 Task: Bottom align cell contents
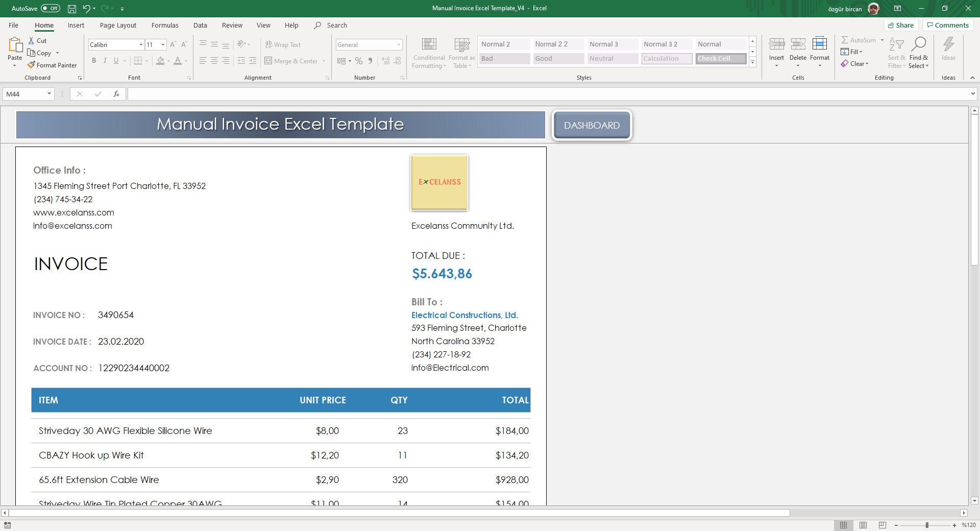pyautogui.click(x=226, y=44)
